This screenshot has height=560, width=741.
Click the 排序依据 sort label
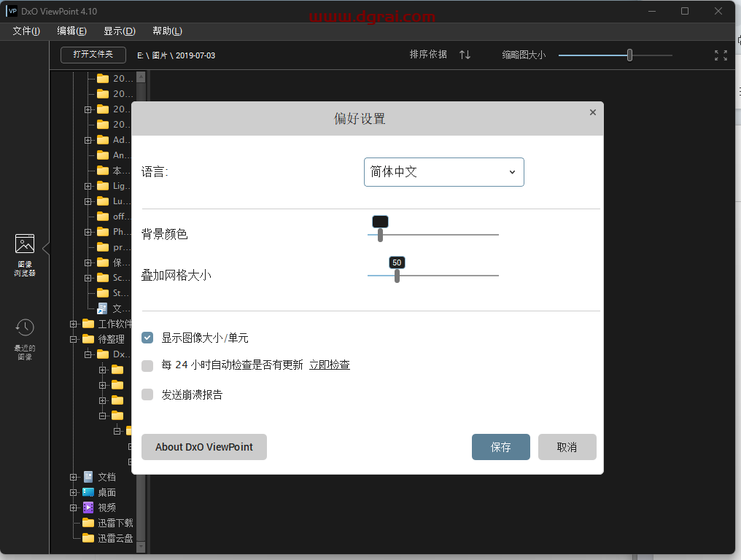pos(428,55)
